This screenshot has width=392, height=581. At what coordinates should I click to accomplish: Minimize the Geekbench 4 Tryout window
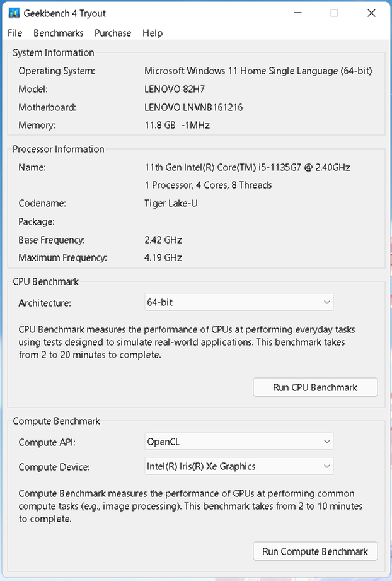pyautogui.click(x=297, y=13)
